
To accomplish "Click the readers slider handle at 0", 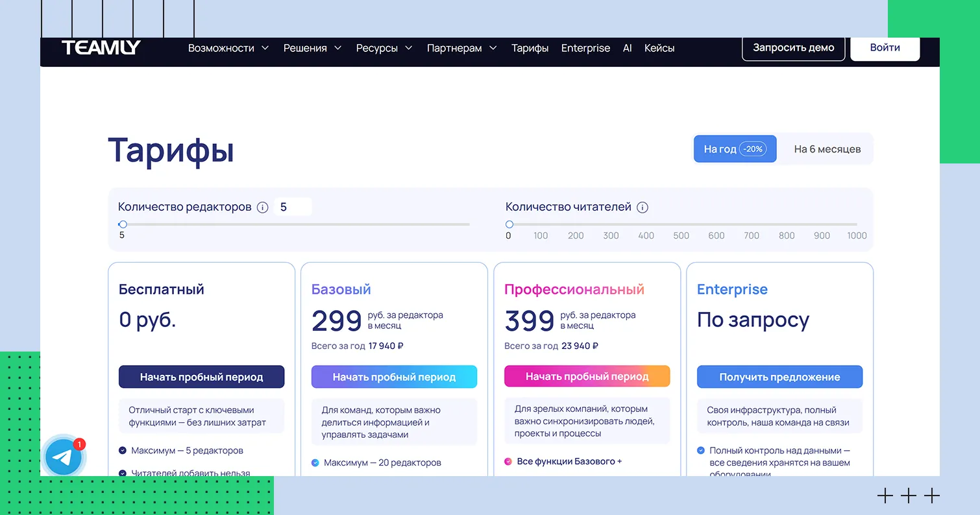I will 509,224.
